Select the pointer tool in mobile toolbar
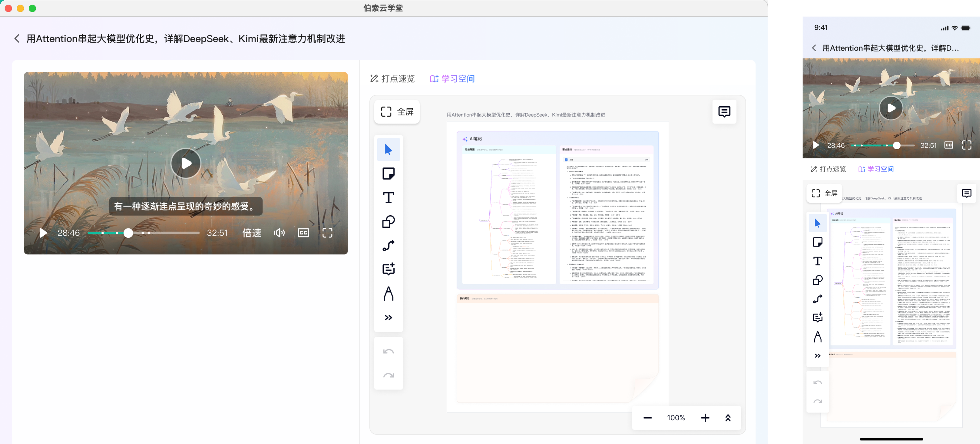980x444 pixels. 817,223
